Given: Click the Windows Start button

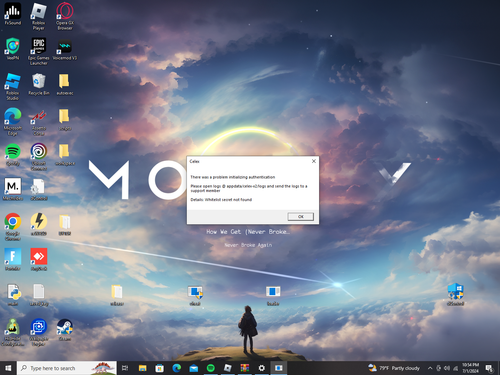Looking at the screenshot, I should pos(8,368).
